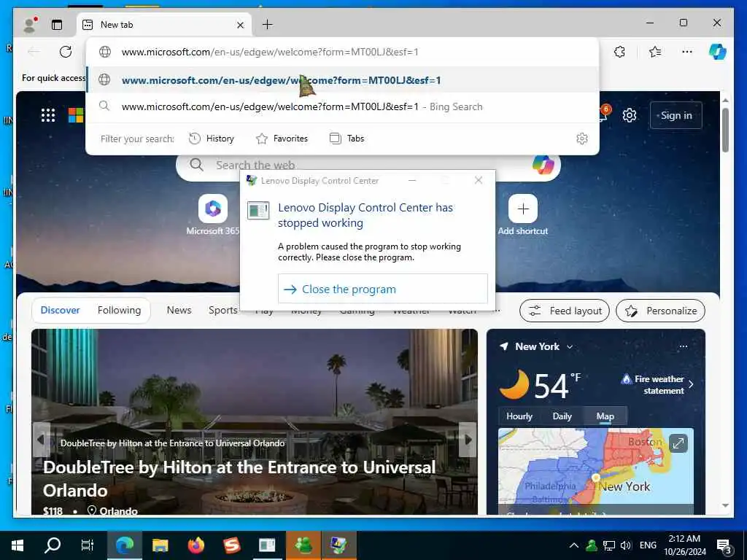The width and height of the screenshot is (747, 560).
Task: Filter search by History
Action: coord(212,139)
